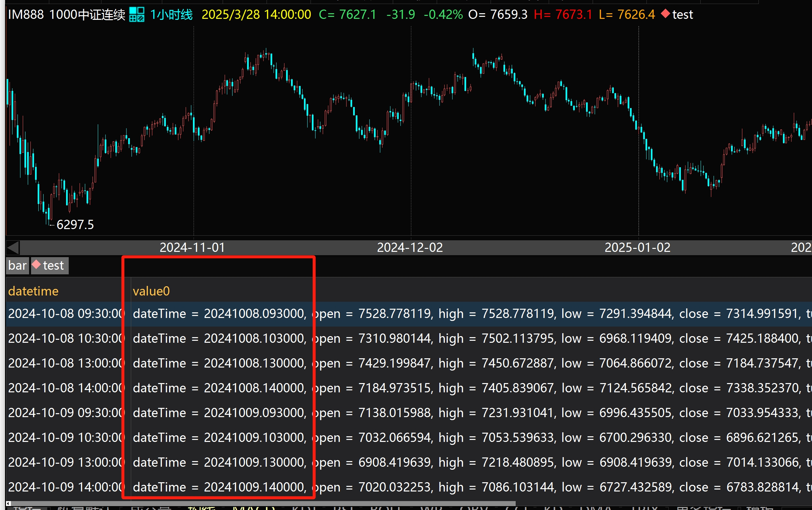Click the value0 column header
This screenshot has width=812, height=510.
tap(151, 291)
